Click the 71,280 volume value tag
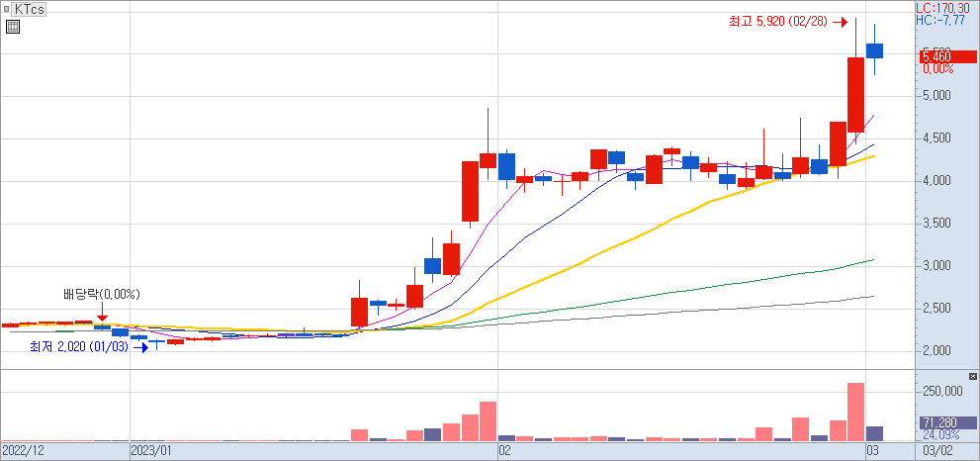The image size is (980, 461). coord(948,422)
